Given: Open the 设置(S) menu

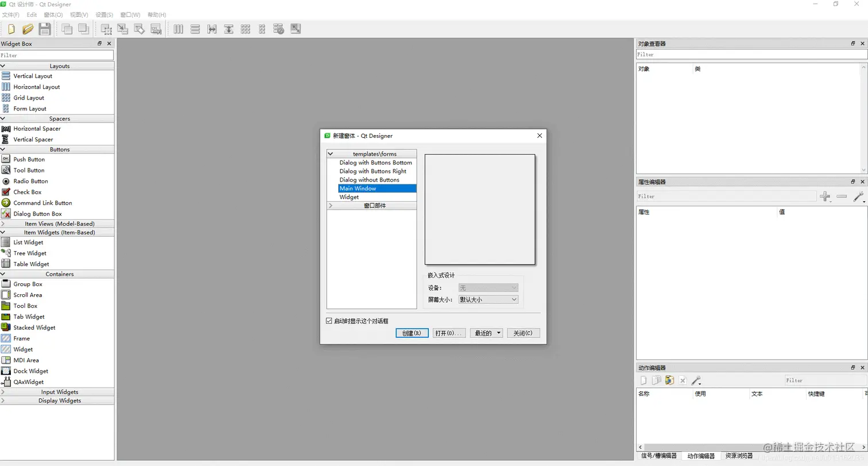Looking at the screenshot, I should pyautogui.click(x=104, y=14).
